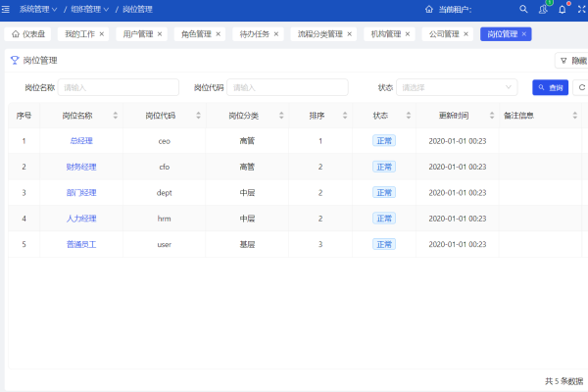
Task: Close the active 岗位管理 tab
Action: pos(524,34)
